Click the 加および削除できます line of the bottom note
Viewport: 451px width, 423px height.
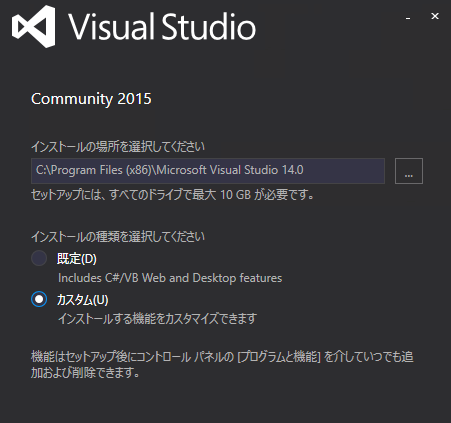tap(85, 372)
